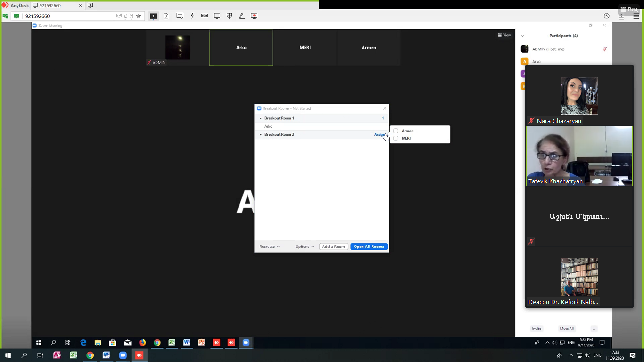Collapse Breakout Room 1 list
This screenshot has height=362, width=644.
pyautogui.click(x=261, y=118)
